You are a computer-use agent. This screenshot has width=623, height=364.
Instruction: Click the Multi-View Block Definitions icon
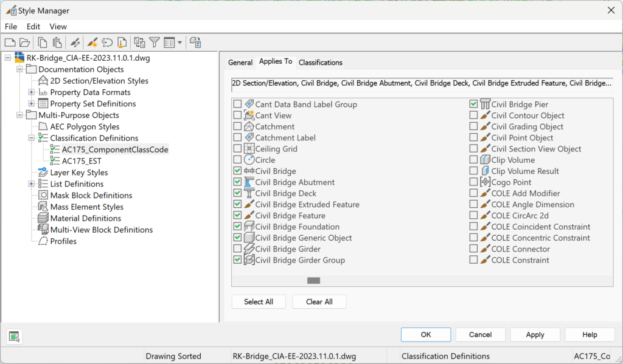(x=43, y=230)
